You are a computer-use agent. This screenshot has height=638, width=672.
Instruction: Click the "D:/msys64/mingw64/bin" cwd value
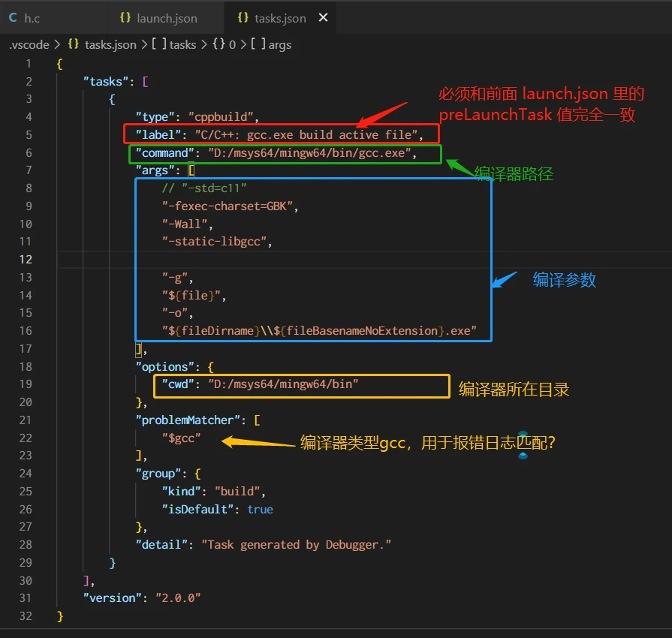coord(283,384)
